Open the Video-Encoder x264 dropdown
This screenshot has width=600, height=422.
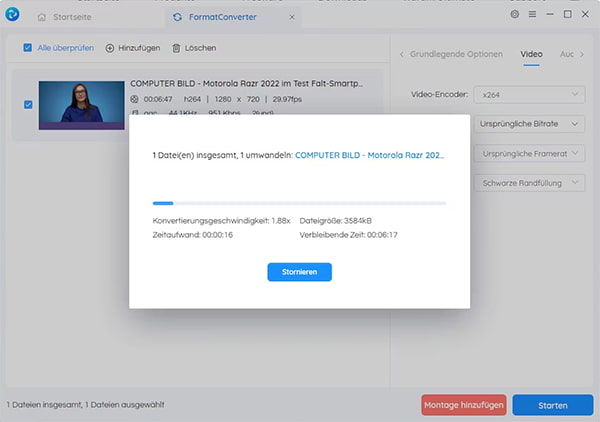click(530, 95)
